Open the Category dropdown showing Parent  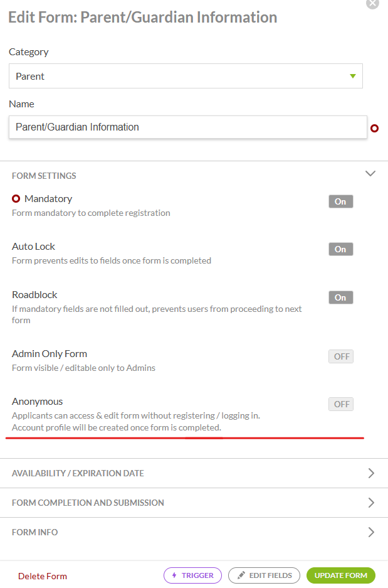tap(186, 76)
